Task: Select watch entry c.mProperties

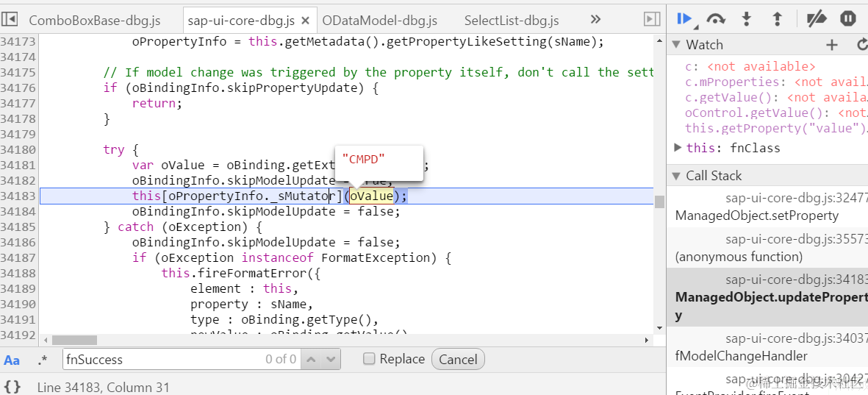Action: click(776, 82)
